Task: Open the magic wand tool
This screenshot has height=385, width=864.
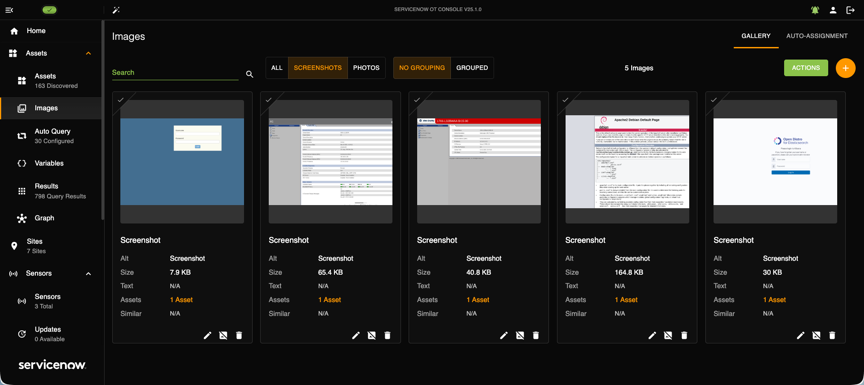Action: (116, 10)
